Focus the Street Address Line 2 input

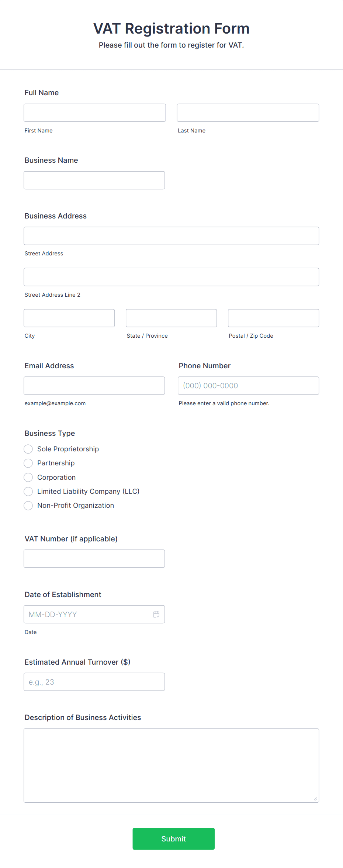tap(171, 277)
